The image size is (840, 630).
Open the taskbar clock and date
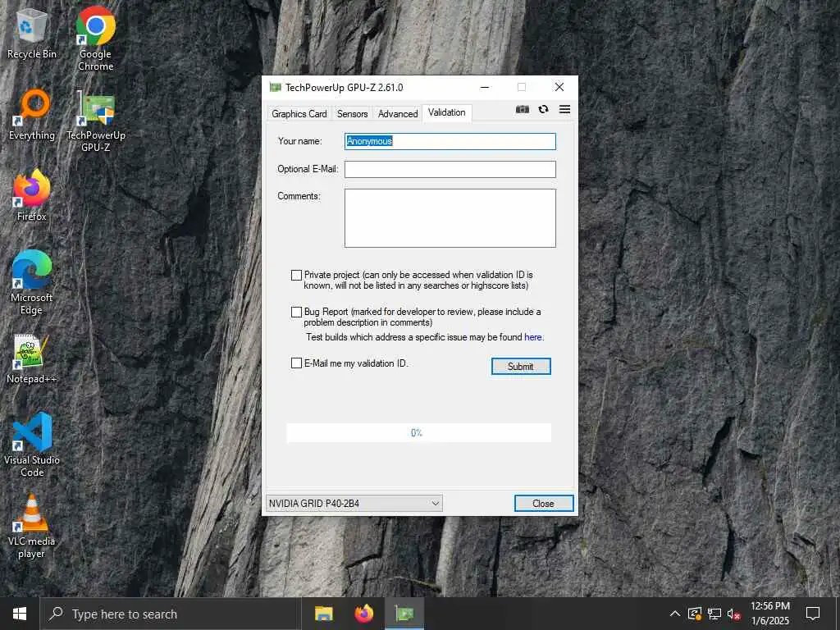[769, 614]
